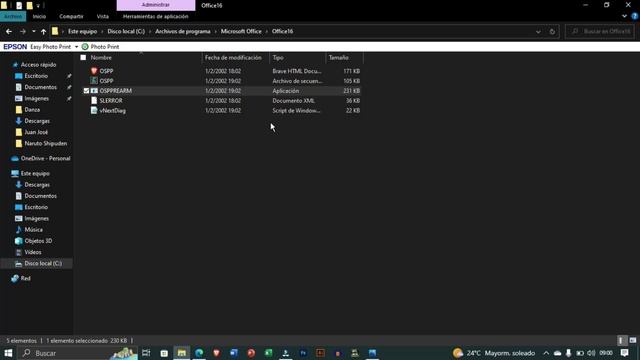Click the new folder icon in quick access toolbar

pyautogui.click(x=29, y=5)
